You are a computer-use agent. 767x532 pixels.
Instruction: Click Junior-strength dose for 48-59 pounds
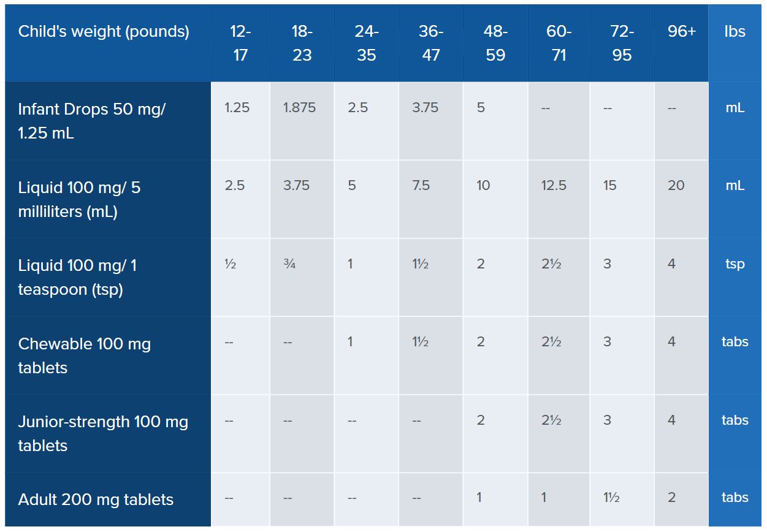tap(481, 420)
